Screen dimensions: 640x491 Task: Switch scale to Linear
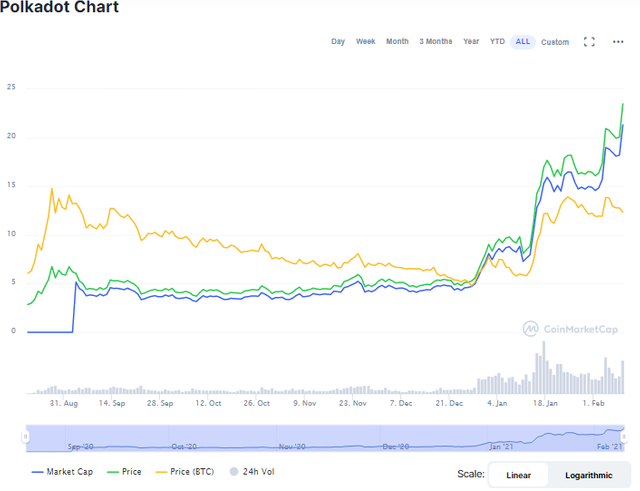[x=518, y=475]
